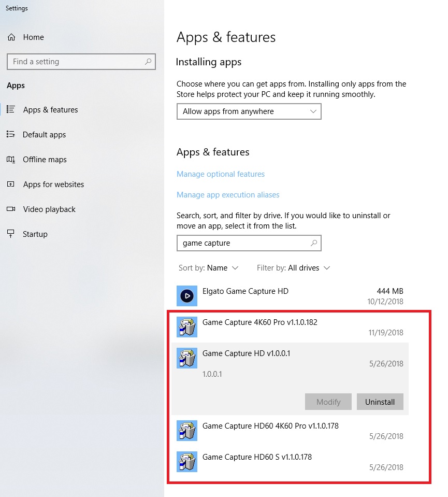Uninstall Game Capture HD v1.0.0.1
448x497 pixels.
(380, 402)
